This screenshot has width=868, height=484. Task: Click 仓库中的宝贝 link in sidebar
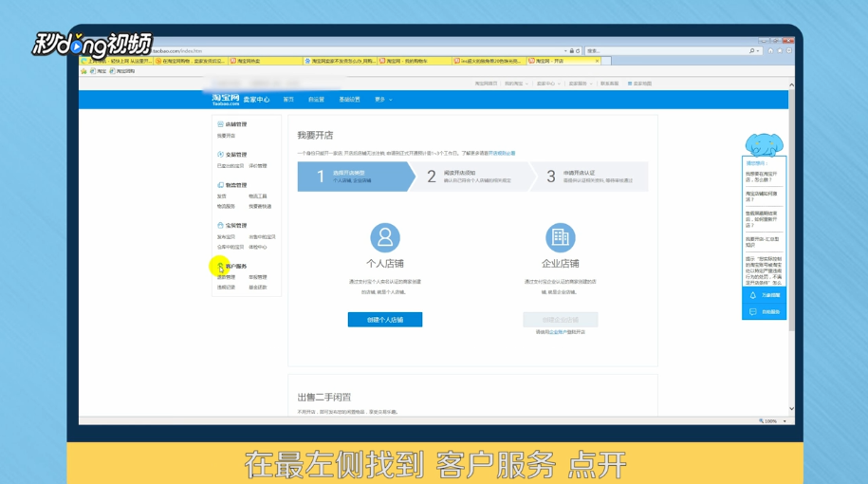(x=231, y=247)
